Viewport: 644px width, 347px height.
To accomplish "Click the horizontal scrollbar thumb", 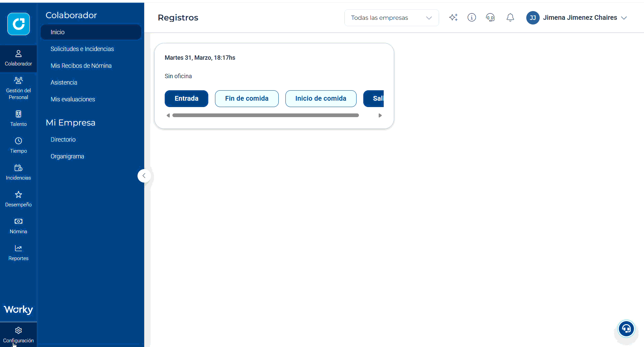I will point(265,115).
